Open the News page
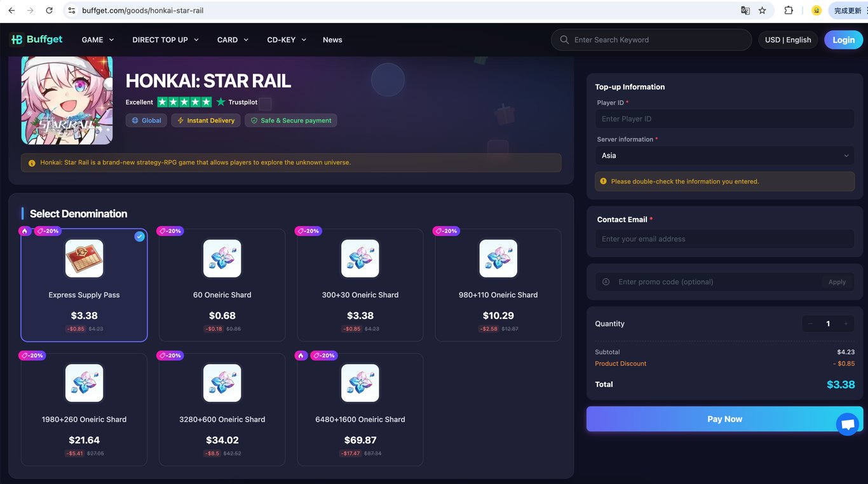The image size is (868, 484). pos(332,39)
